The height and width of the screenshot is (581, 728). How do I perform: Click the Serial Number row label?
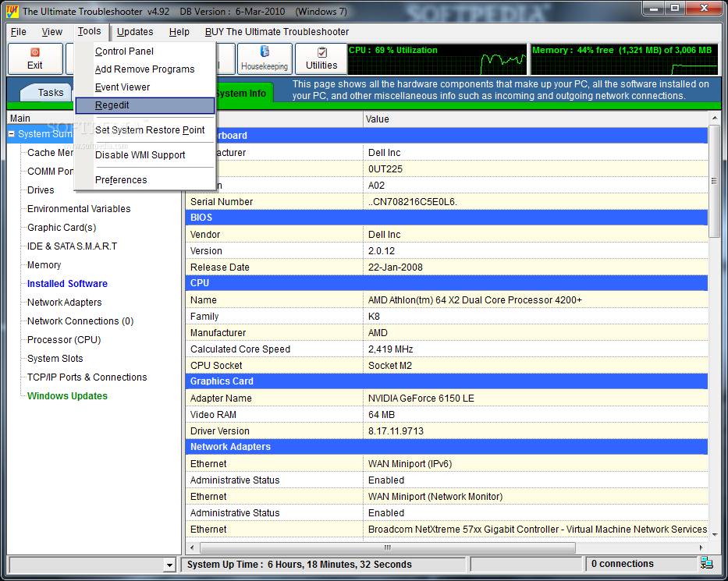tap(222, 202)
